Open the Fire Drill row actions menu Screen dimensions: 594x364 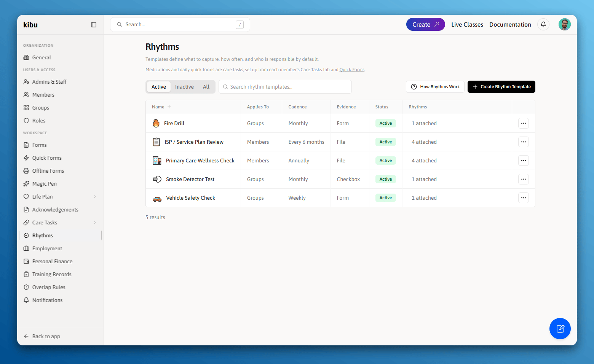pos(524,123)
